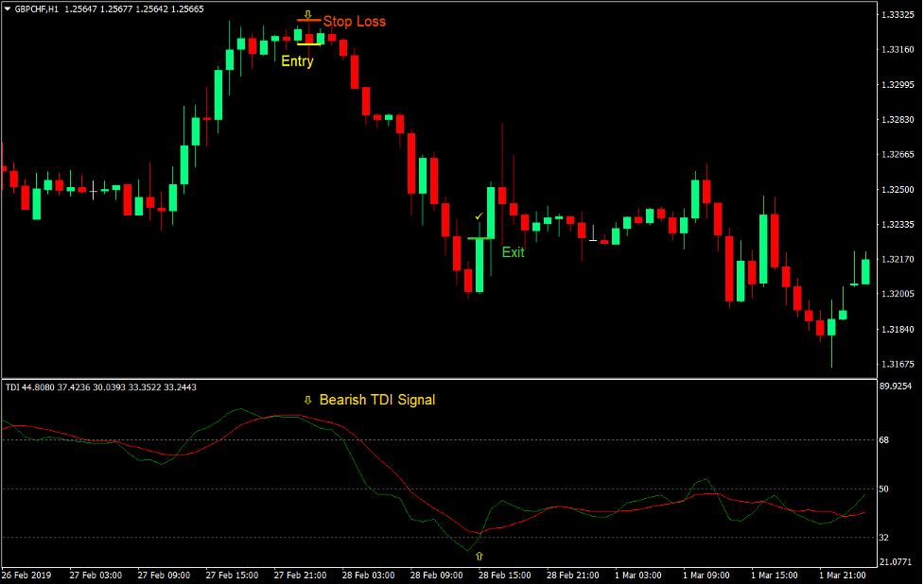Screen dimensions: 924x584
Task: Expand the chart context via the triangle before GBPCHF,H1
Action: (10, 10)
